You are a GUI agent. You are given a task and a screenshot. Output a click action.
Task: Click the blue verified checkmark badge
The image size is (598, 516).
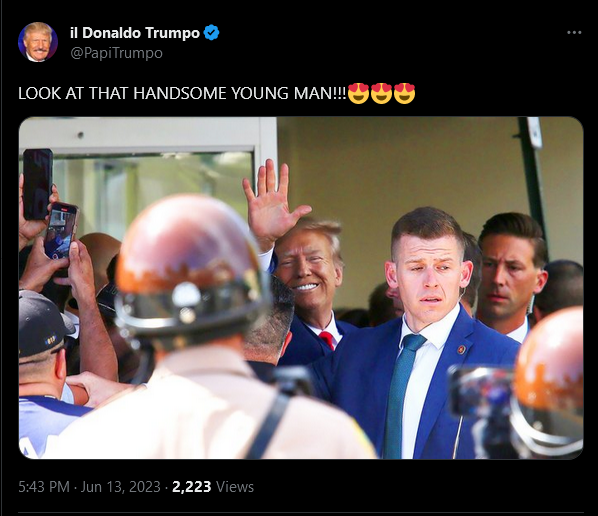point(211,33)
